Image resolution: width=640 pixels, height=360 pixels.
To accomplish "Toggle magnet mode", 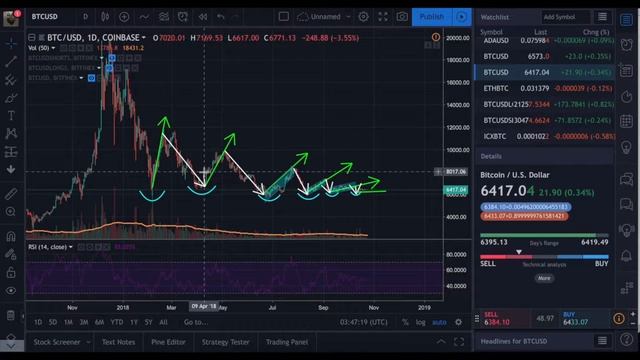I will point(11,236).
